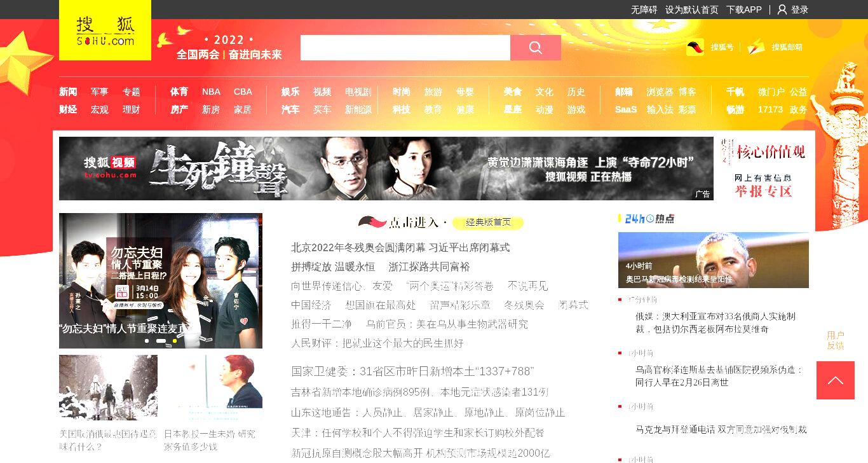This screenshot has height=463, width=868.
Task: Select the last carousel dot indicator
Action: [175, 341]
